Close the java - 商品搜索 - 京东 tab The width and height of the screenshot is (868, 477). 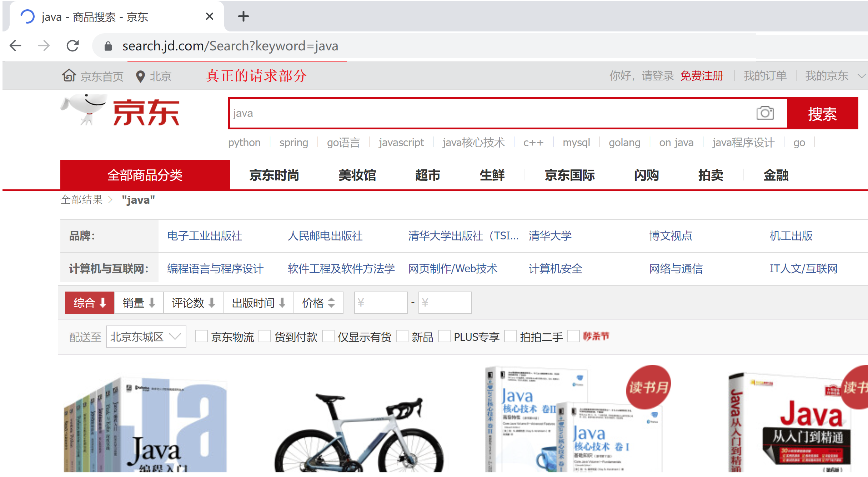210,16
